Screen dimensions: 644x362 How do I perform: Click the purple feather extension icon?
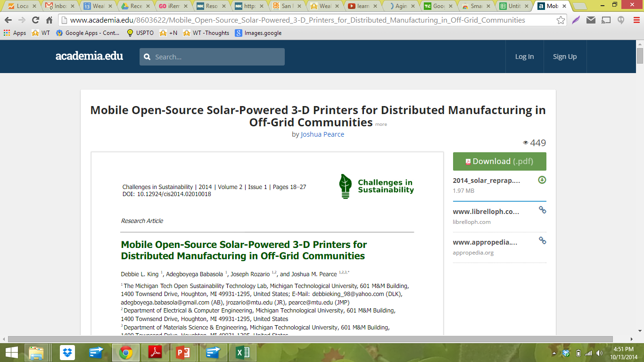[x=576, y=20]
